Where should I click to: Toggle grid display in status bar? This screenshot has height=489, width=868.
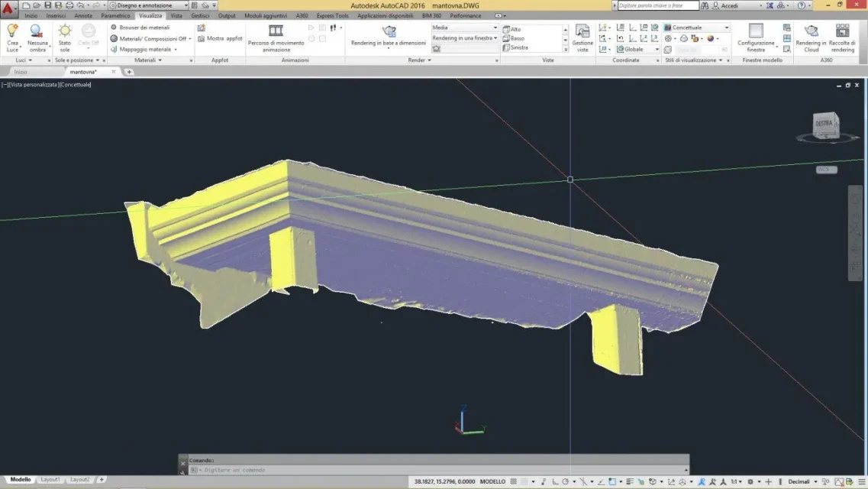[x=514, y=482]
